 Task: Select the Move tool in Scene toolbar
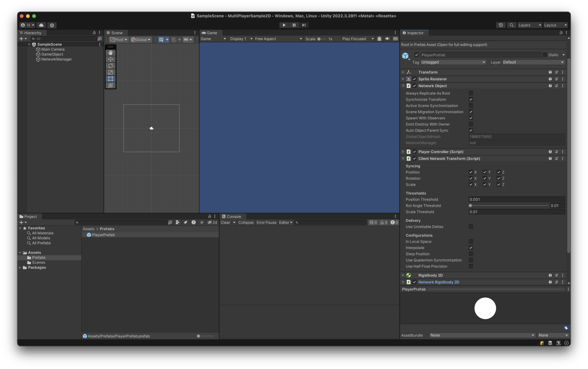[111, 59]
